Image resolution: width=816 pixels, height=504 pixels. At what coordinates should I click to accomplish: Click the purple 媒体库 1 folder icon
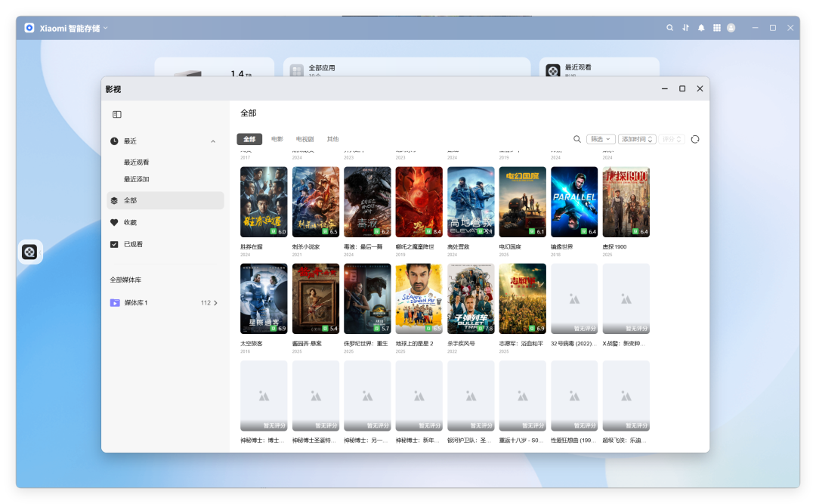point(115,302)
